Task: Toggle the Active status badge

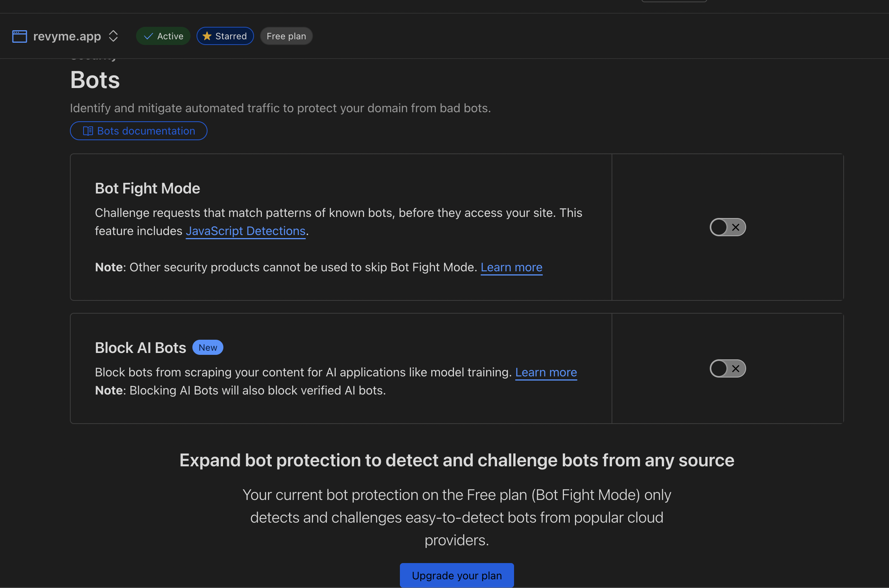Action: click(x=163, y=36)
